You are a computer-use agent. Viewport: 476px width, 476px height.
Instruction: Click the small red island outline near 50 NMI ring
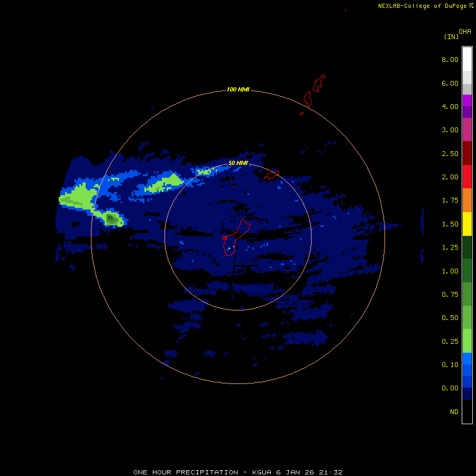[272, 175]
